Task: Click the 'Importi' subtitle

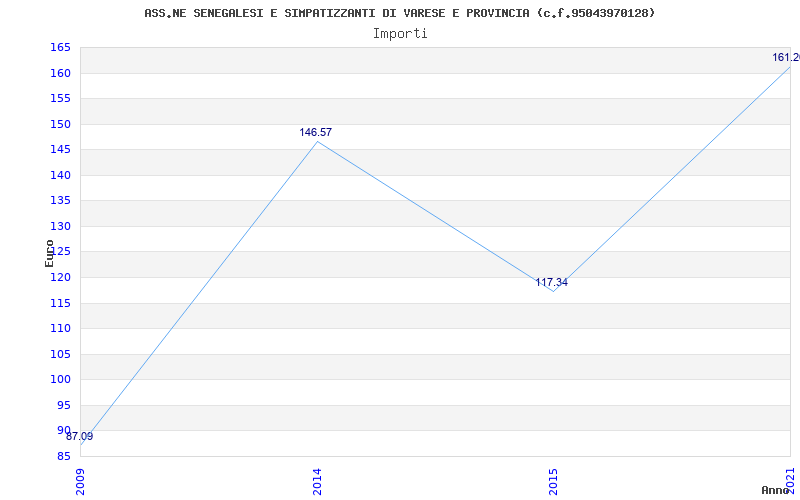Action: point(400,34)
